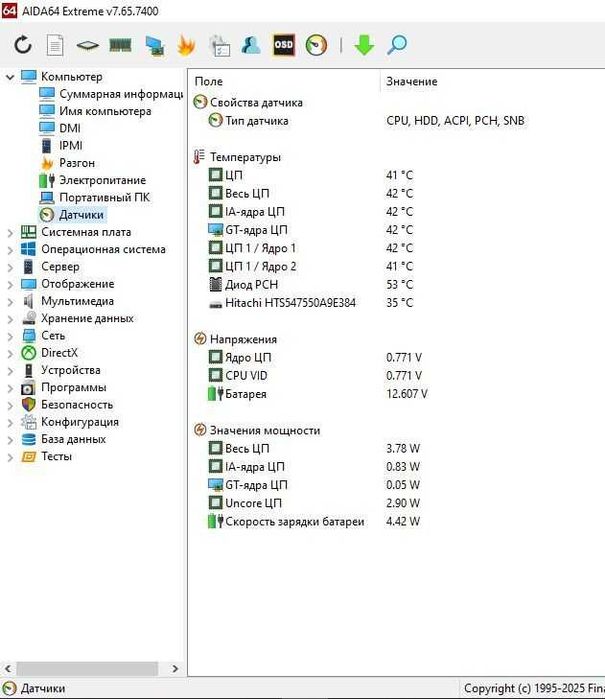Click the magnifier search icon

(397, 45)
